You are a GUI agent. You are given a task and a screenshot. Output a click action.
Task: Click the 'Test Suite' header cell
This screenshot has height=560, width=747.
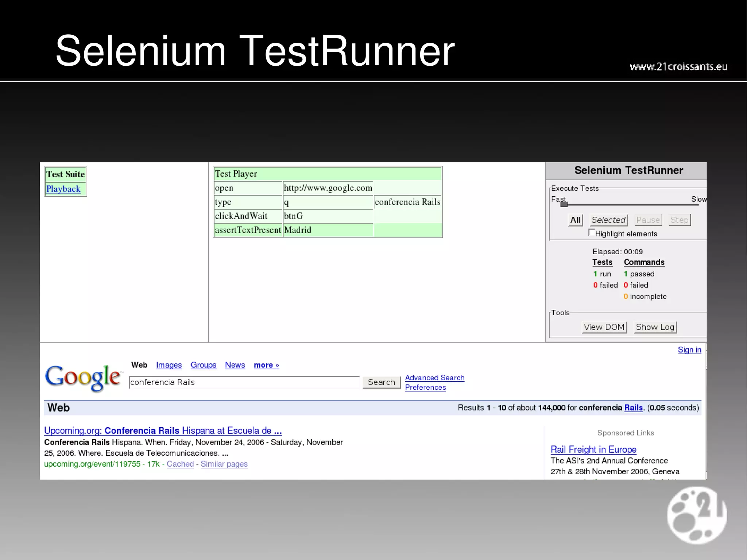[65, 174]
